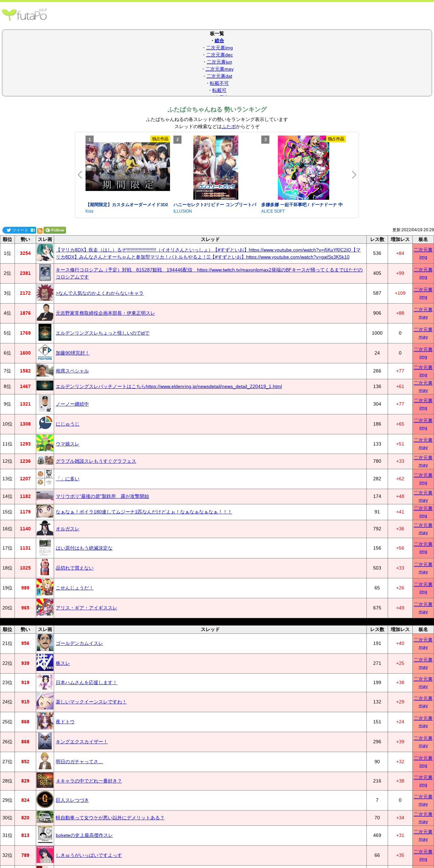This screenshot has height=868, width=434.
Task: Open thread boketeの史上最高傑作スレ
Action: coord(84,835)
